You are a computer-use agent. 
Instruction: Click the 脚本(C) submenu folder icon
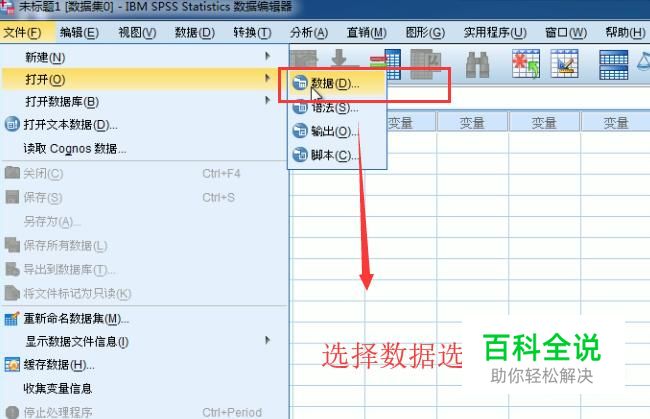tap(300, 155)
